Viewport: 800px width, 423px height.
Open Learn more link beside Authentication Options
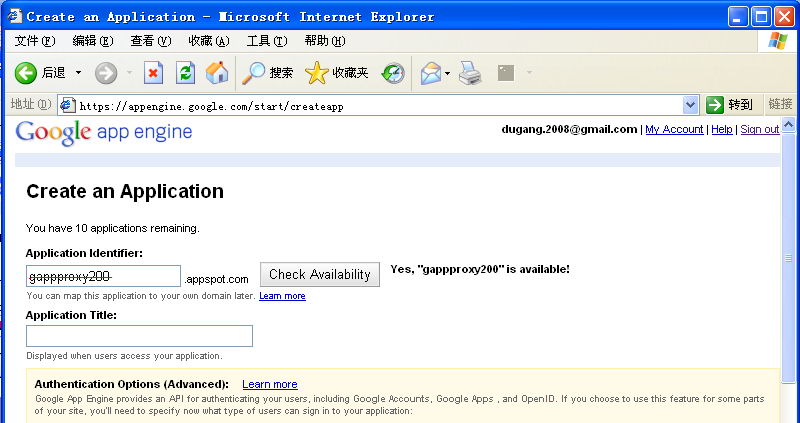point(270,384)
